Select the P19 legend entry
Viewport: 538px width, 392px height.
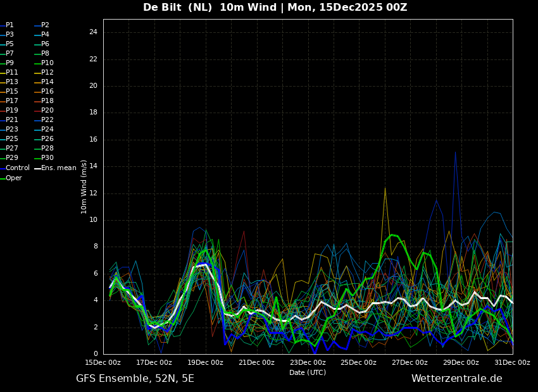tap(9, 111)
